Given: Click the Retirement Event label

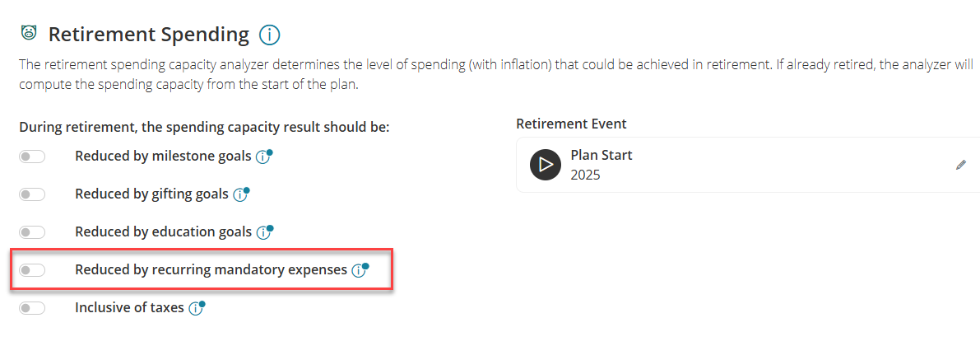Looking at the screenshot, I should pos(571,124).
